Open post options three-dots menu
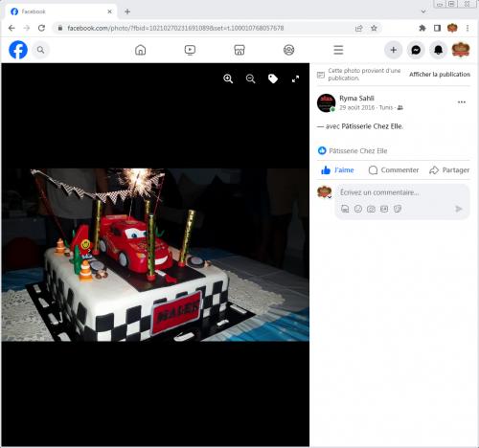This screenshot has height=448, width=479. (462, 102)
